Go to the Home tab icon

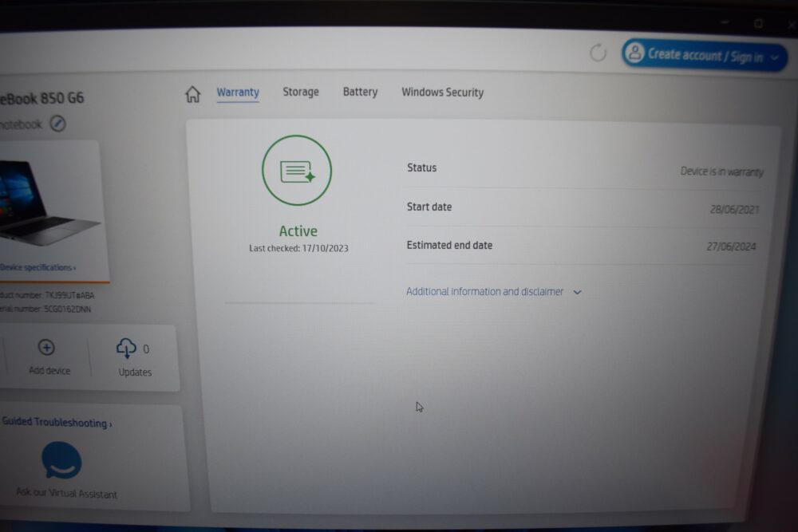coord(193,94)
